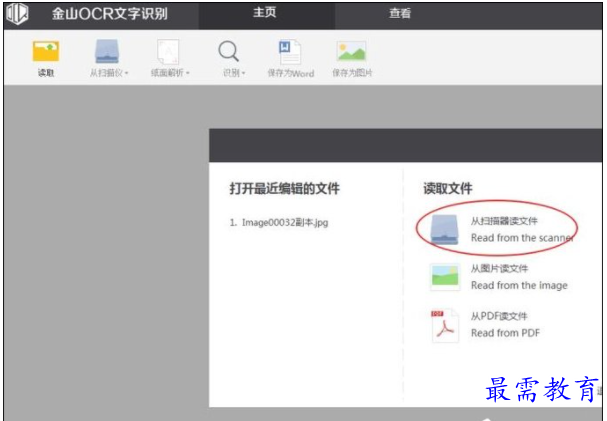Click the 读取 folder icon in toolbar

(x=46, y=51)
